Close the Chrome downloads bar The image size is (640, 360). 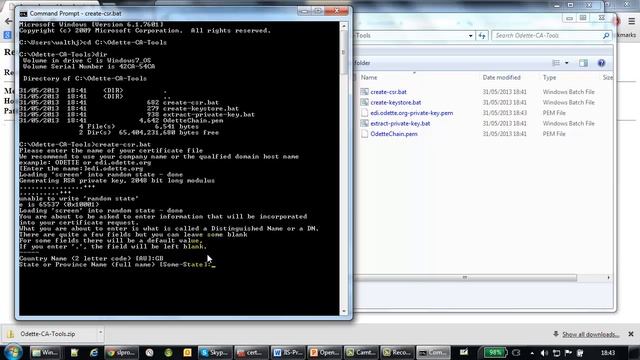click(x=631, y=334)
